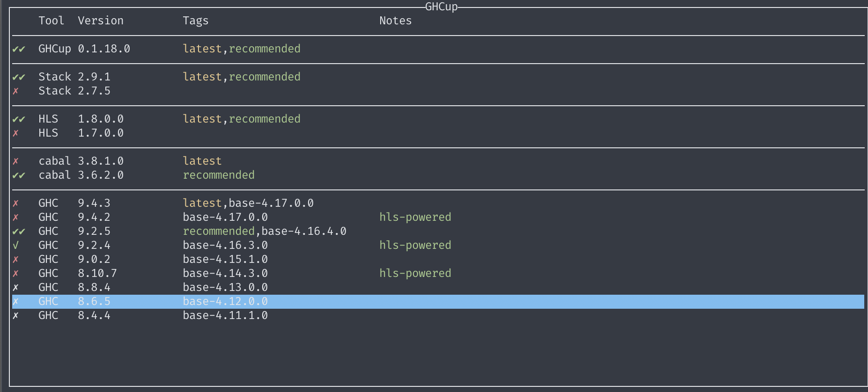Select GHC version 8.10.7

point(97,273)
